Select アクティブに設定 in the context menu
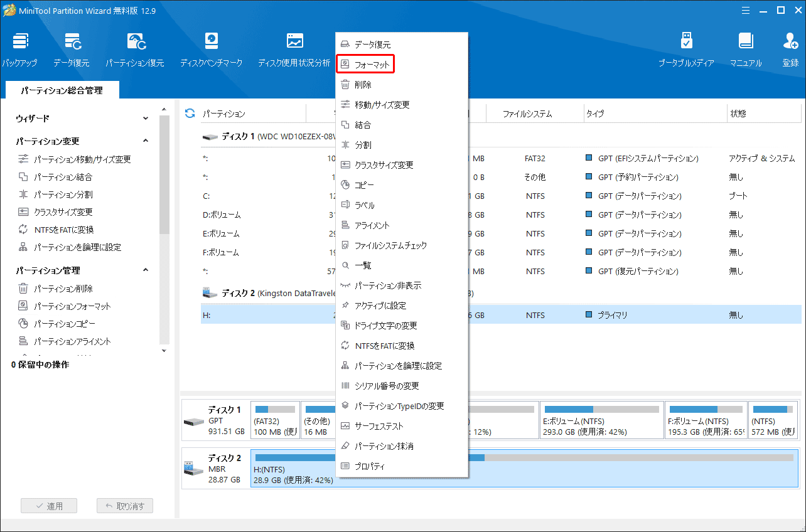This screenshot has width=806, height=532. 402,306
